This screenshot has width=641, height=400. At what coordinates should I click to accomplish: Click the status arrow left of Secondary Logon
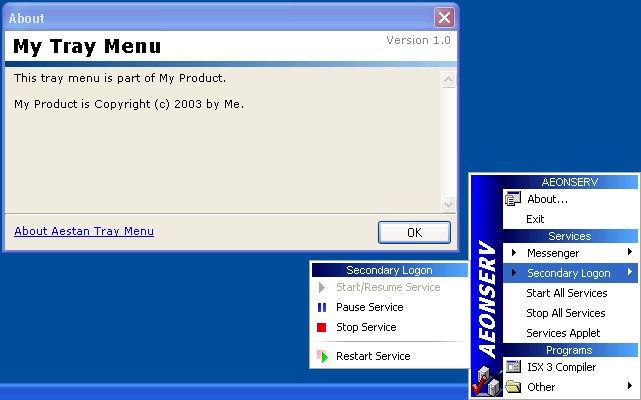(x=514, y=273)
